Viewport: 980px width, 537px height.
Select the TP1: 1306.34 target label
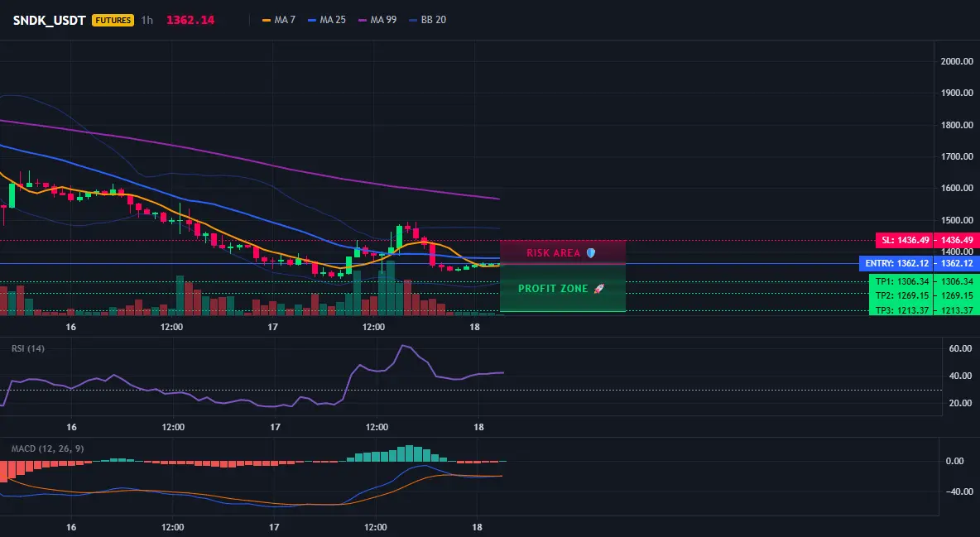(901, 281)
